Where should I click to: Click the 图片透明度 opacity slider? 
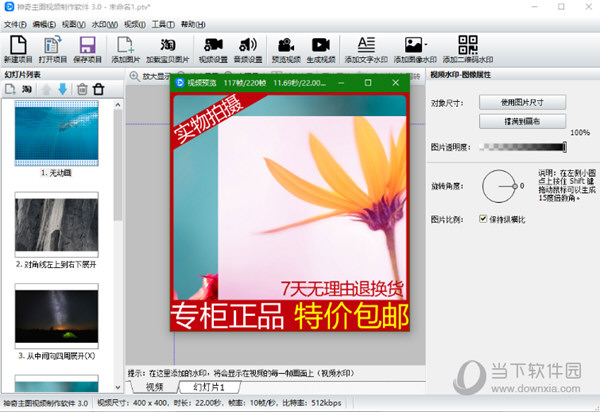523,147
